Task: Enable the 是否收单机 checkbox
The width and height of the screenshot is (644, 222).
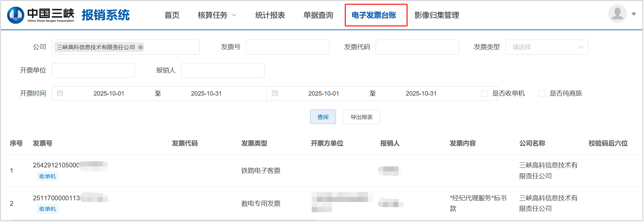Action: click(x=485, y=94)
